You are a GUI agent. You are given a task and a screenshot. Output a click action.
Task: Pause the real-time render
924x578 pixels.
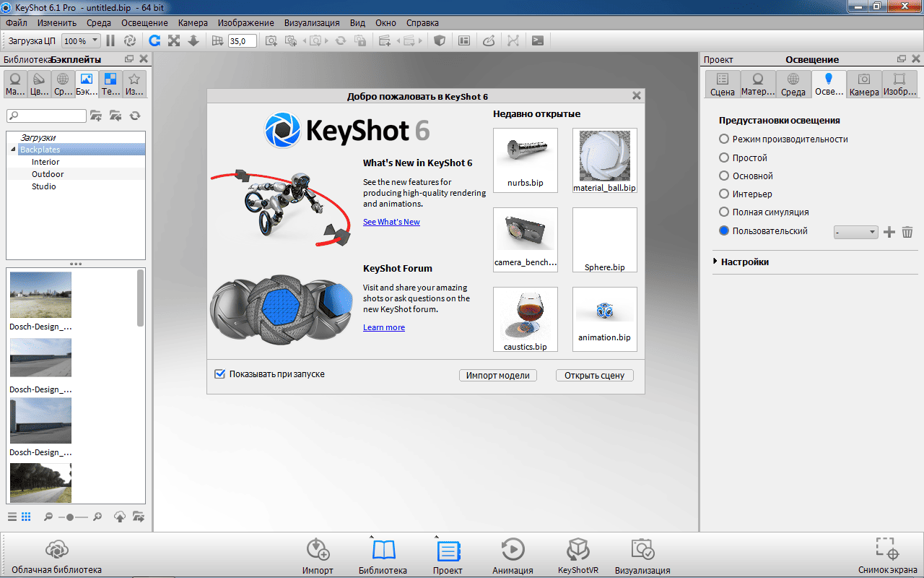(110, 41)
